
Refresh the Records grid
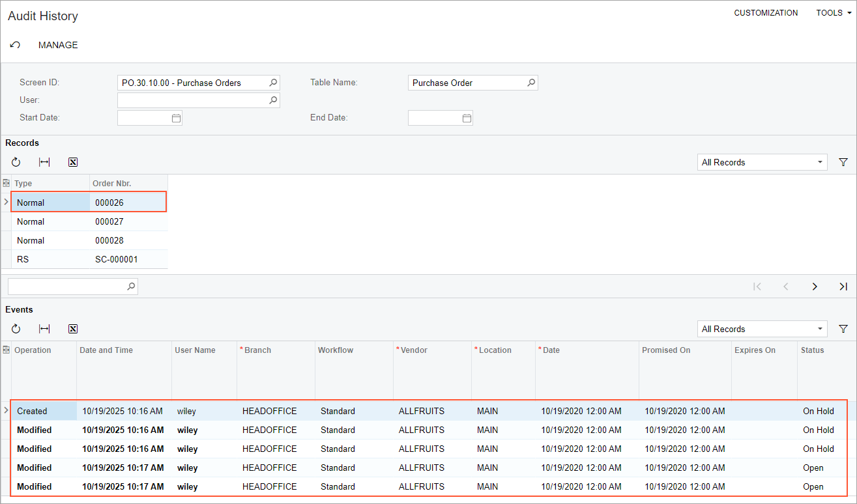(x=16, y=162)
